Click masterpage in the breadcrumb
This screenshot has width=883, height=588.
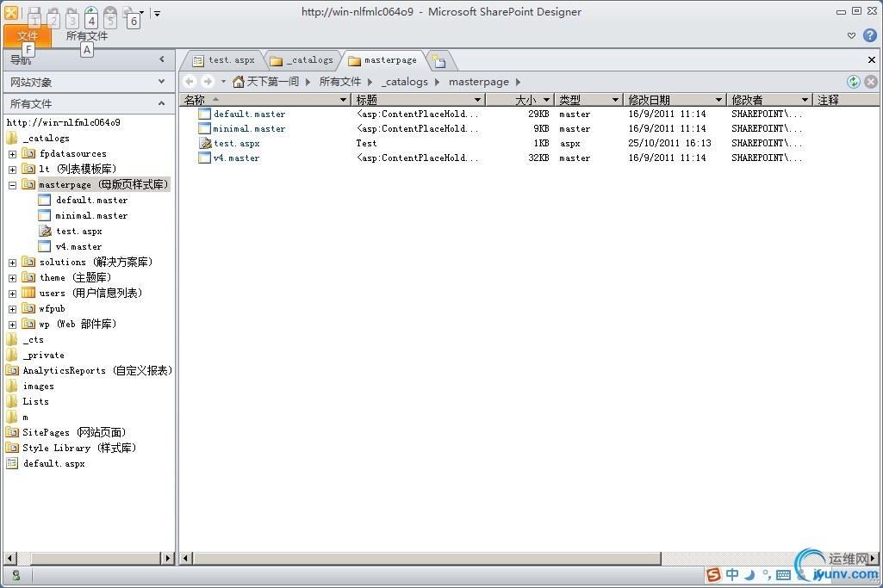pyautogui.click(x=479, y=82)
